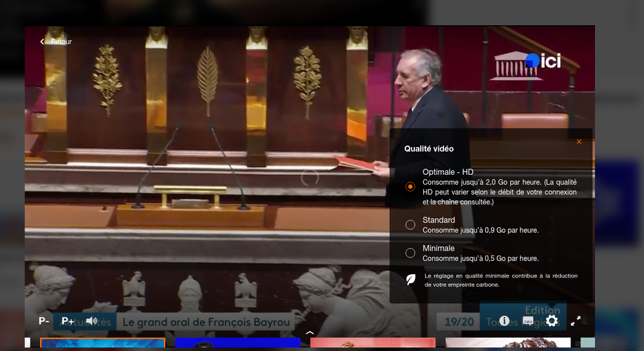Expand the channel list chevron
The width and height of the screenshot is (644, 351).
310,333
